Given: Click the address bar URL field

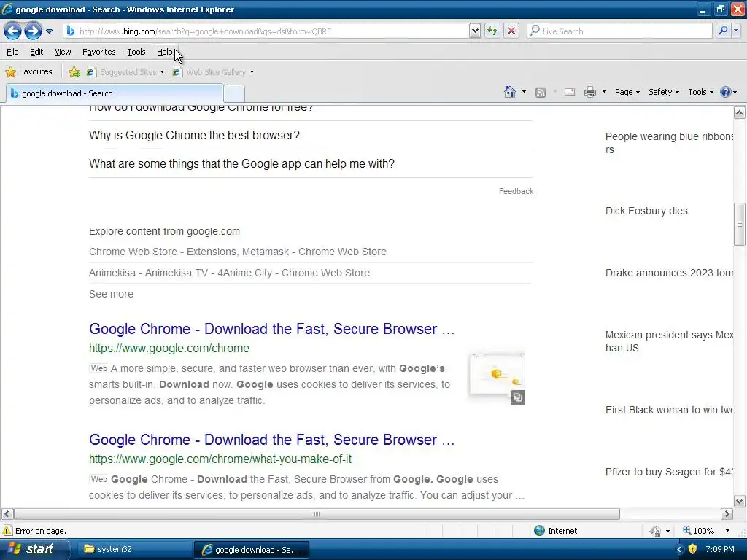Looking at the screenshot, I should pos(267,31).
